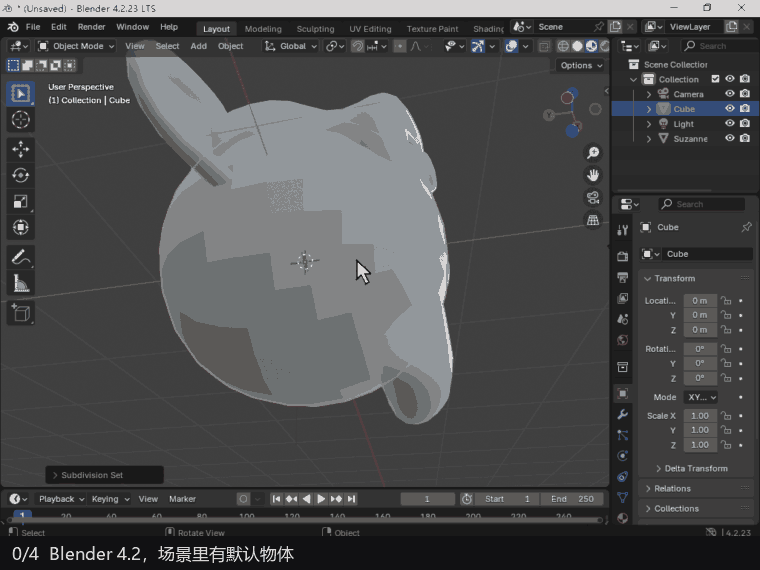The height and width of the screenshot is (570, 760).
Task: Jump to timeline start
Action: tap(276, 499)
